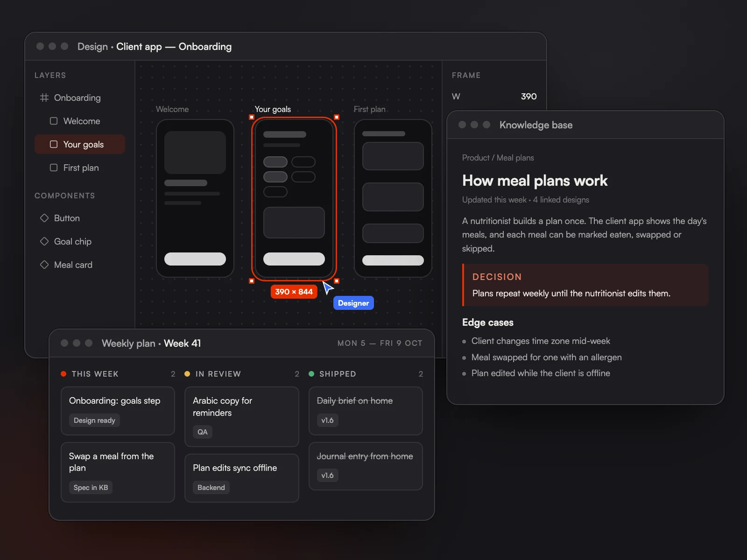
Task: Click the 4 linked designs text
Action: [x=561, y=200]
